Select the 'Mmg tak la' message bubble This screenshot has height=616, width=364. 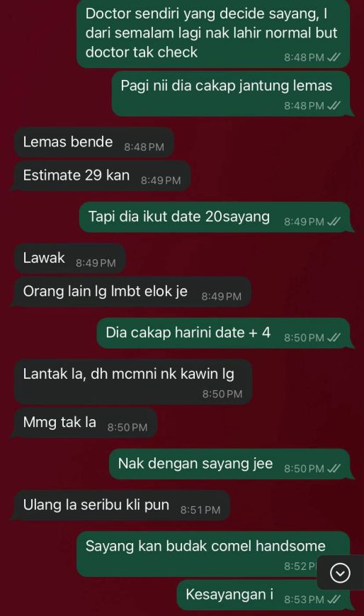click(x=86, y=423)
